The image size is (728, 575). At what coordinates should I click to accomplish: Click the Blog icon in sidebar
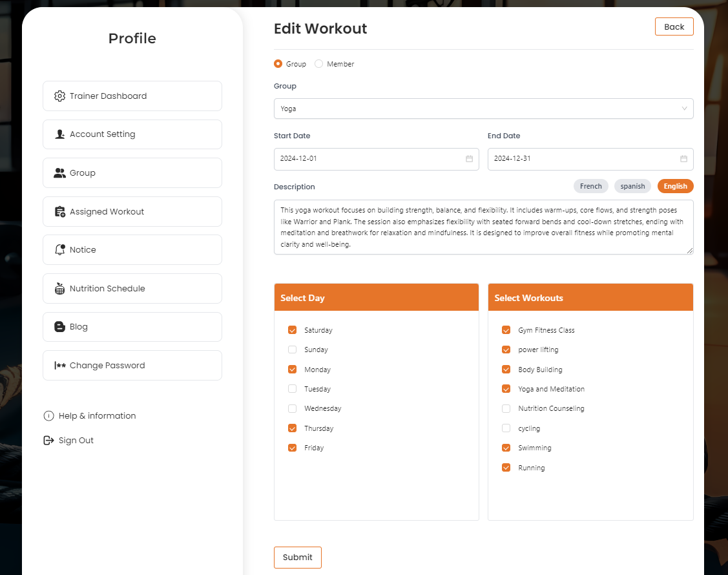(x=59, y=327)
